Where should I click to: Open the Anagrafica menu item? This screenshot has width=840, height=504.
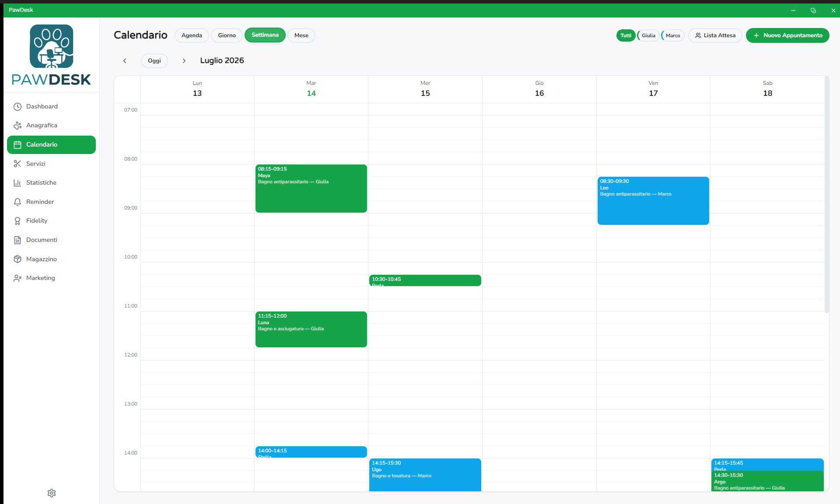(52, 126)
